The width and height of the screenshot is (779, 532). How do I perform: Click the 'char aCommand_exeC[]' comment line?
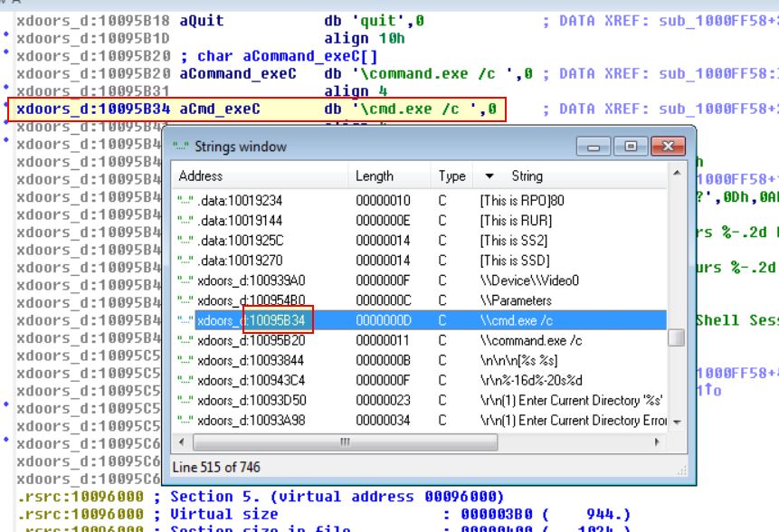287,56
